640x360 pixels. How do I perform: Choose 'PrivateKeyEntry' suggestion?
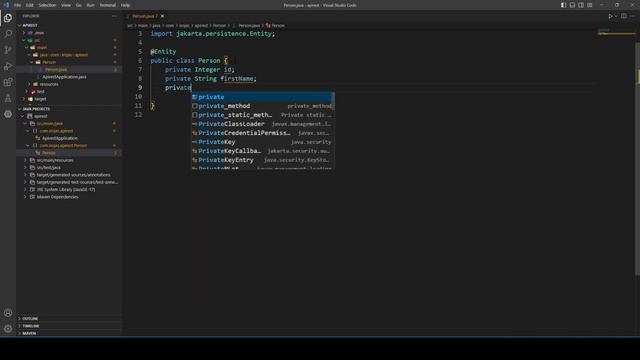pyautogui.click(x=263, y=160)
